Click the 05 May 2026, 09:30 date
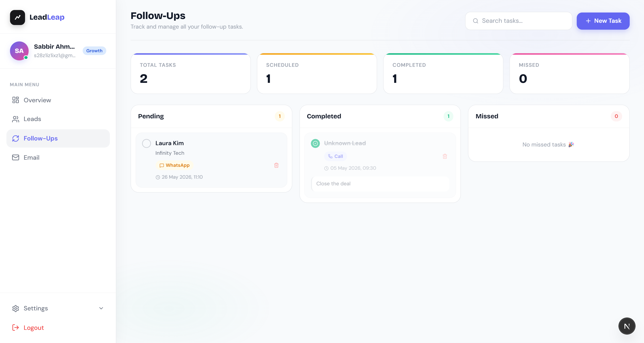The width and height of the screenshot is (644, 343). tap(353, 168)
